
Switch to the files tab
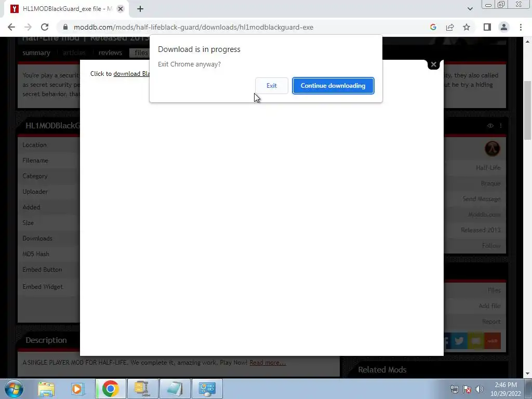tap(140, 52)
